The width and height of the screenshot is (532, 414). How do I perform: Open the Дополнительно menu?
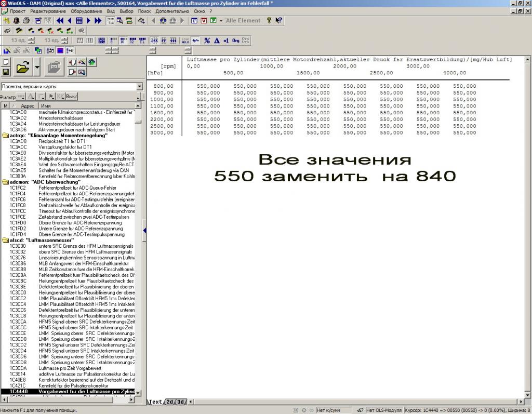[x=172, y=11]
